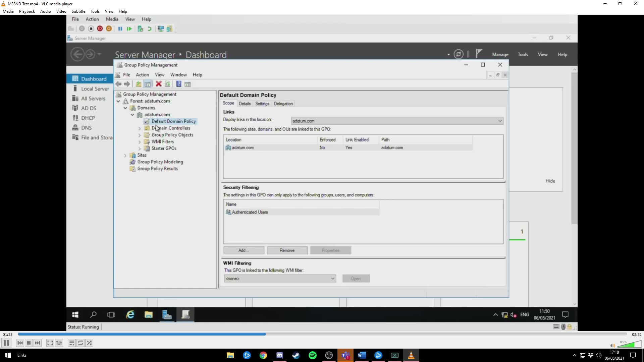Image resolution: width=644 pixels, height=362 pixels.
Task: Select Group Policy Results in tree
Action: click(x=157, y=169)
